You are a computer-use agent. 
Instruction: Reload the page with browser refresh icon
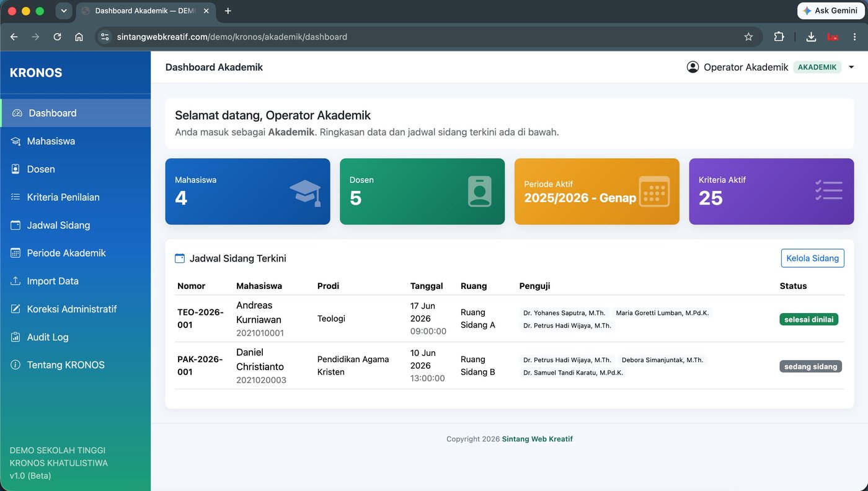click(57, 37)
